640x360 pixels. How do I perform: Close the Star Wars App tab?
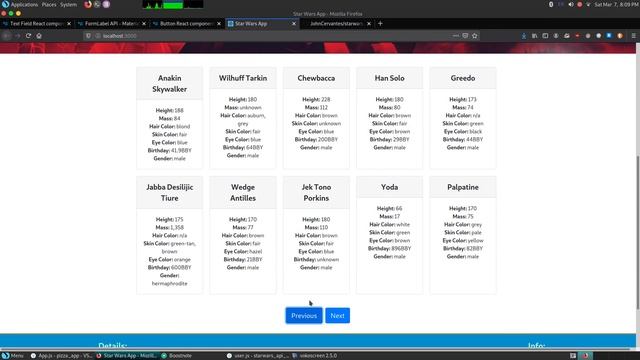point(294,24)
